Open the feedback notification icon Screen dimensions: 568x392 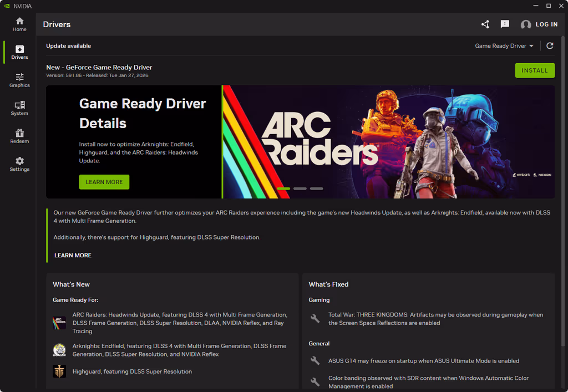[x=505, y=24]
